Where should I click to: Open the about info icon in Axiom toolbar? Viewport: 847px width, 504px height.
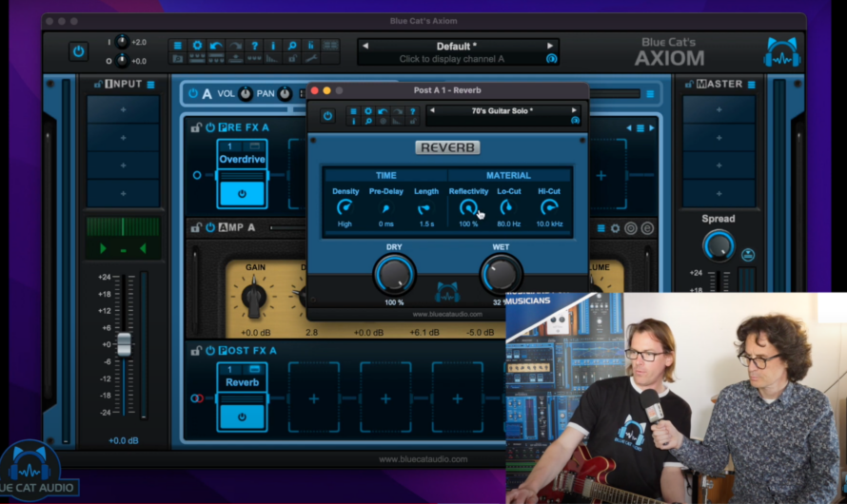tap(273, 46)
